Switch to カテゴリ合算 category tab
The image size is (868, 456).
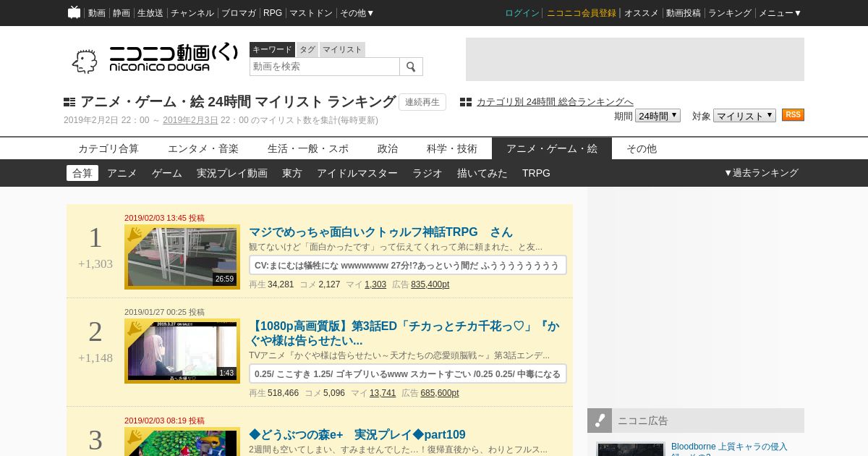[109, 148]
